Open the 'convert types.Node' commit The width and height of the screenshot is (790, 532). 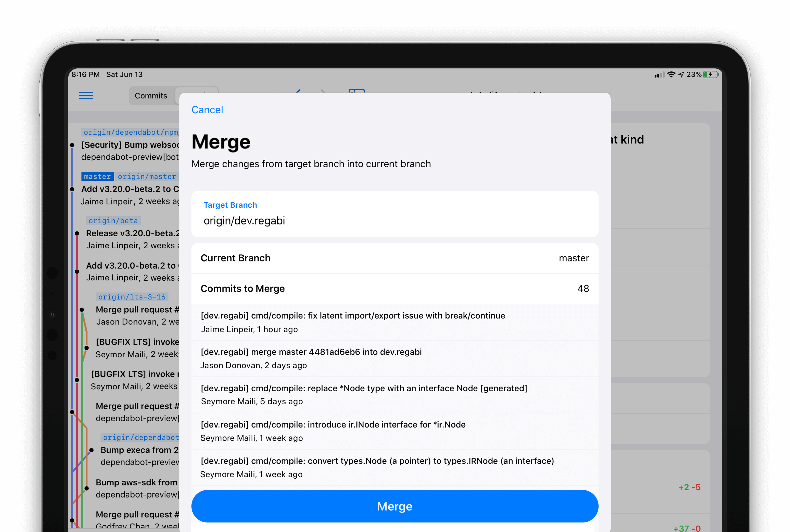click(395, 467)
